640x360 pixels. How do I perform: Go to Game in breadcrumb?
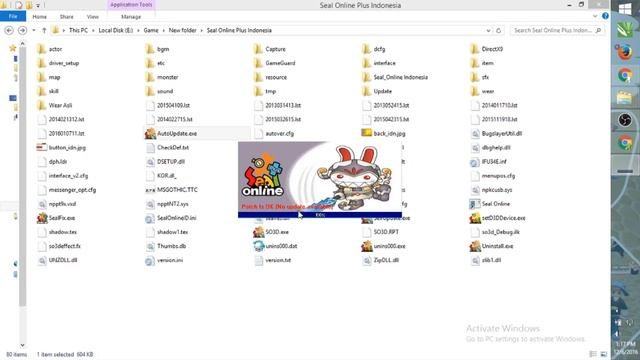(151, 30)
